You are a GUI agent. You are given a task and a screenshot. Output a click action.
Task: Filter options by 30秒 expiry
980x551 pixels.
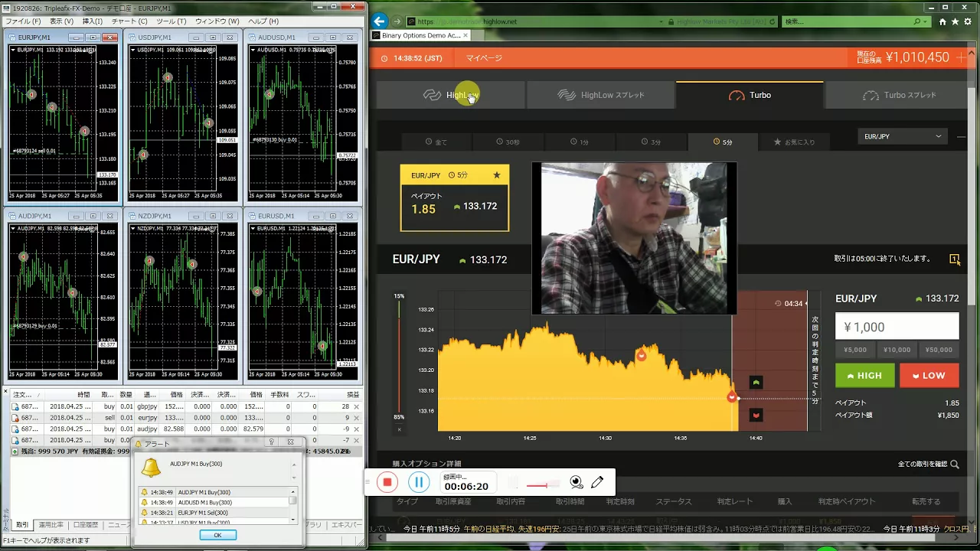pos(508,142)
